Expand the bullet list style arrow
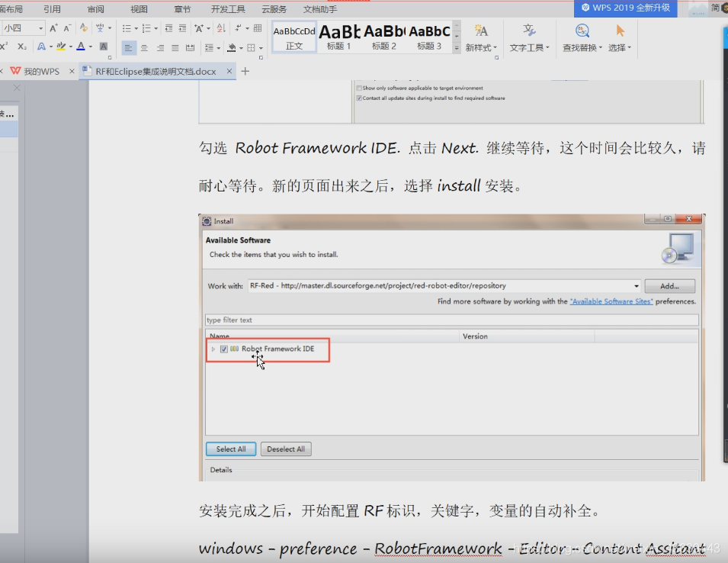Image resolution: width=728 pixels, height=563 pixels. [136, 29]
